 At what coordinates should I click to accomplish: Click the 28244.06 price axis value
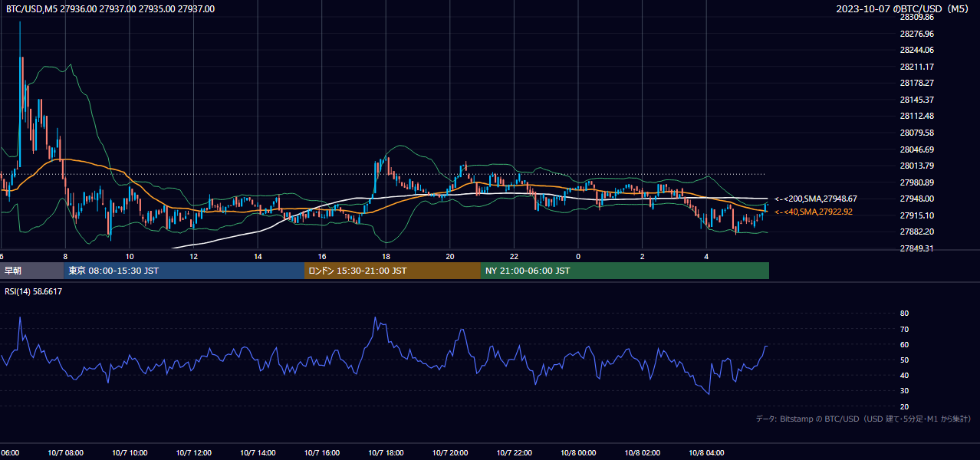pos(916,50)
